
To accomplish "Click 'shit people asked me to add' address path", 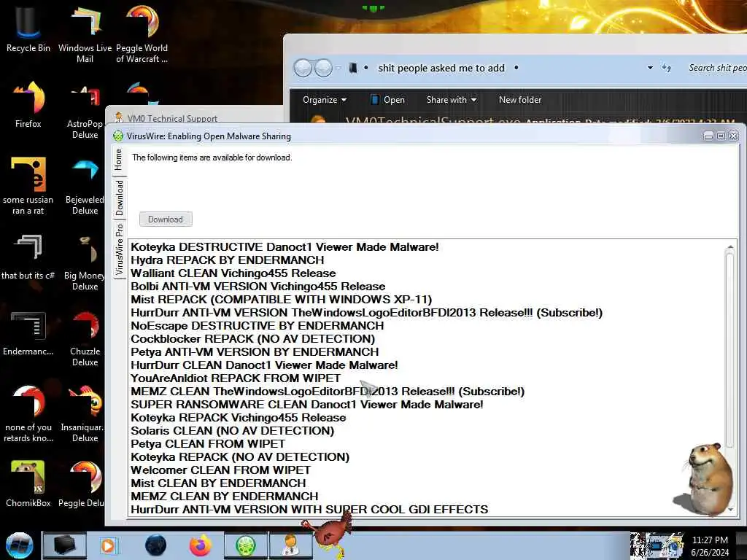I will point(441,68).
